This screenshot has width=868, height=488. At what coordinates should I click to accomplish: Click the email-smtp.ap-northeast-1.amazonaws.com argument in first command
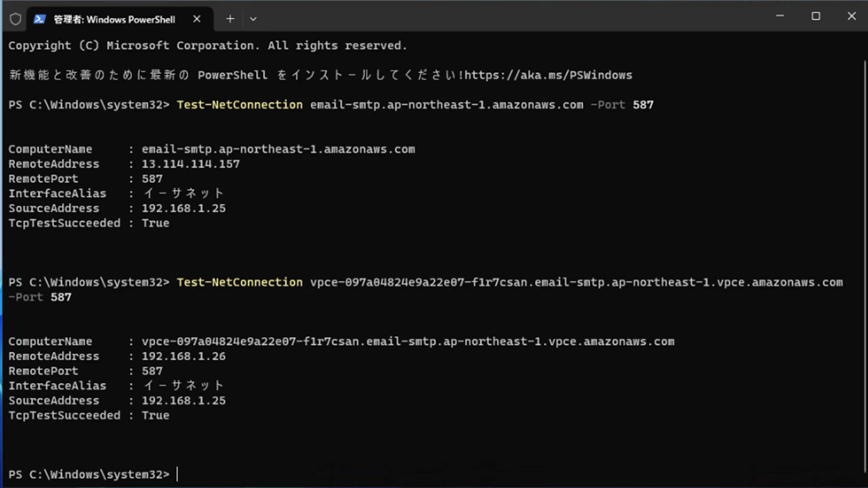click(447, 105)
